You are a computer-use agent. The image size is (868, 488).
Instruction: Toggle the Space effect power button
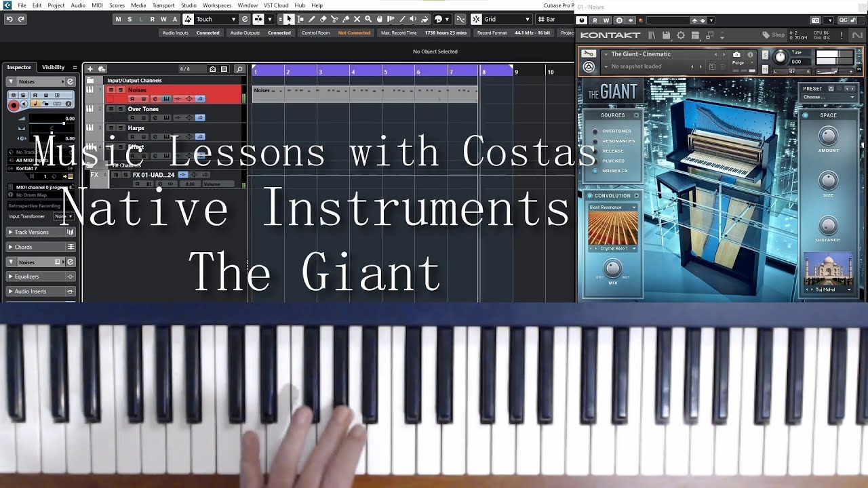[806, 115]
